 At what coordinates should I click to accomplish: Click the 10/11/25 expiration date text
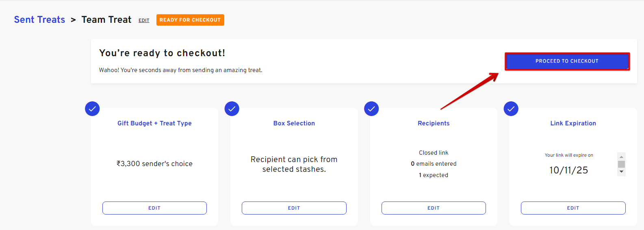(x=568, y=170)
